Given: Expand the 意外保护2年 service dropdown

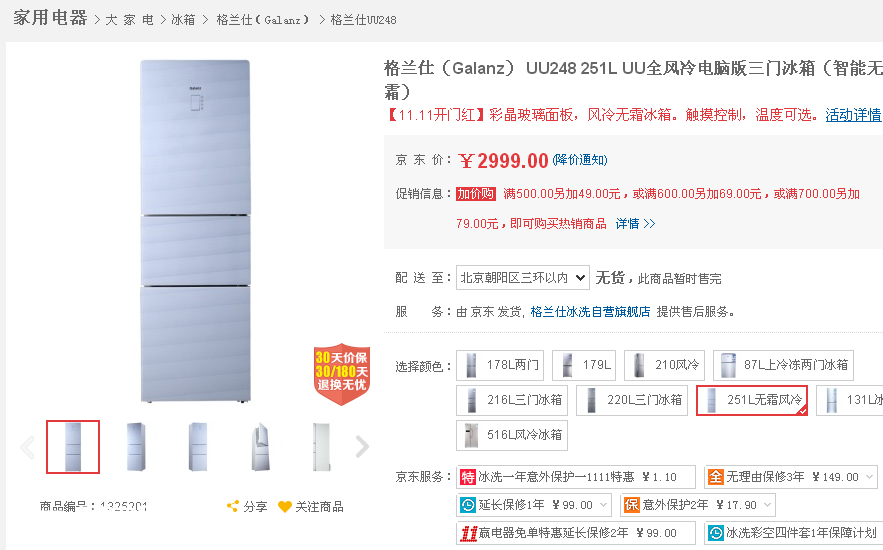Looking at the screenshot, I should click(698, 505).
